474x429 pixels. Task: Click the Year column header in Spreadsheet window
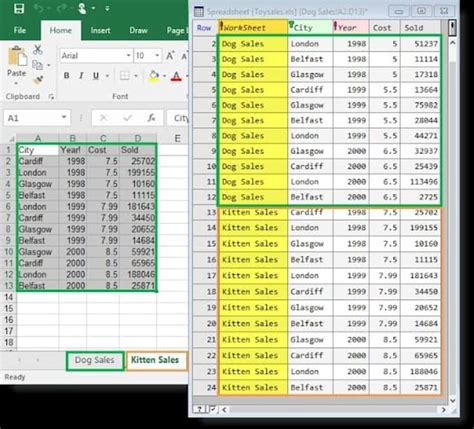click(x=351, y=28)
